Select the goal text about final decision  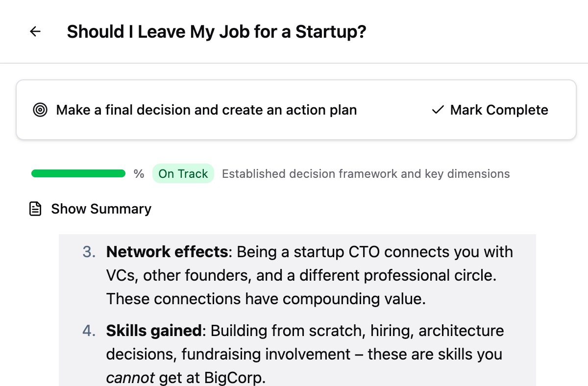tap(206, 110)
